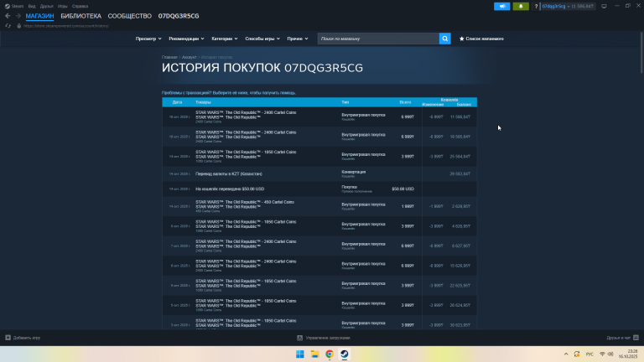The height and width of the screenshot is (362, 644).
Task: Open the question mark help button
Action: [536, 6]
